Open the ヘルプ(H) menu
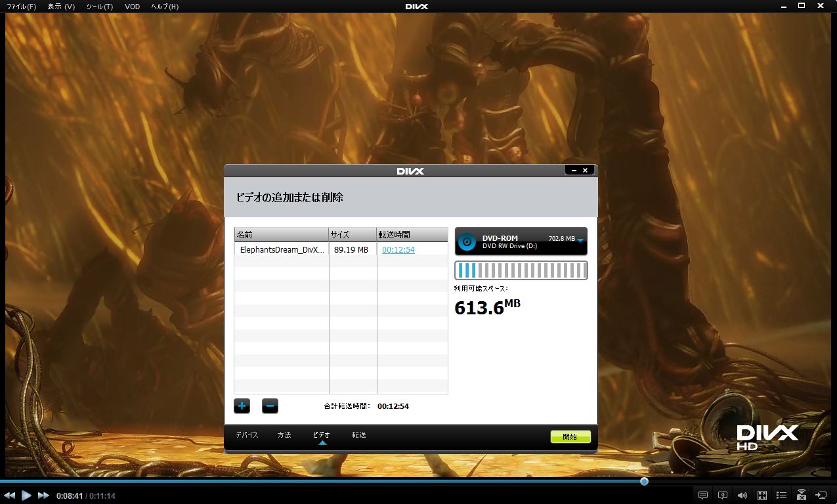This screenshot has width=837, height=504. [x=164, y=7]
